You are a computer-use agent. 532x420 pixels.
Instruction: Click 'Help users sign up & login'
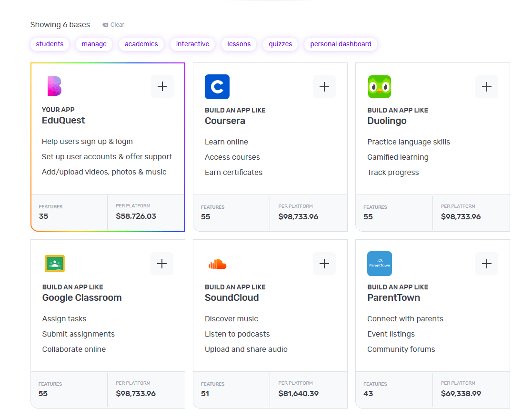click(87, 142)
